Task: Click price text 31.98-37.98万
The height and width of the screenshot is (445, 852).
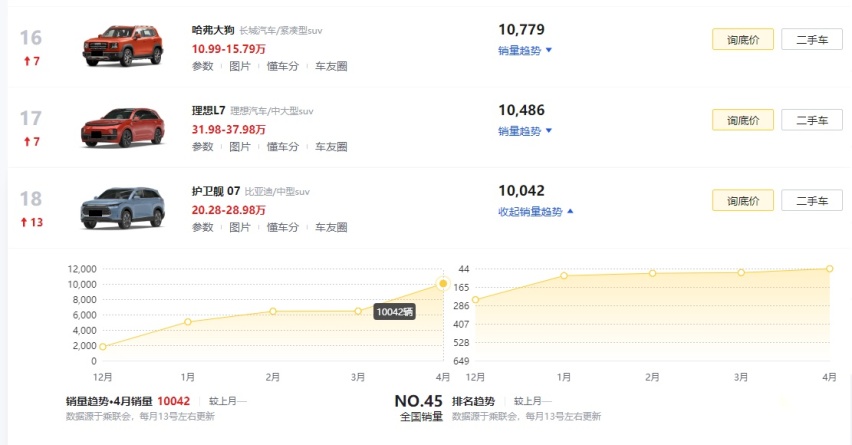Action: (x=229, y=129)
